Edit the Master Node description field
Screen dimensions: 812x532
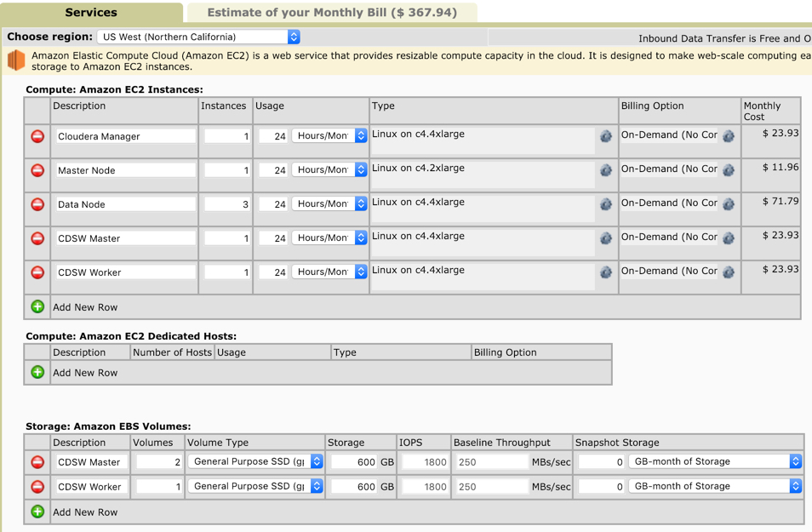click(126, 170)
